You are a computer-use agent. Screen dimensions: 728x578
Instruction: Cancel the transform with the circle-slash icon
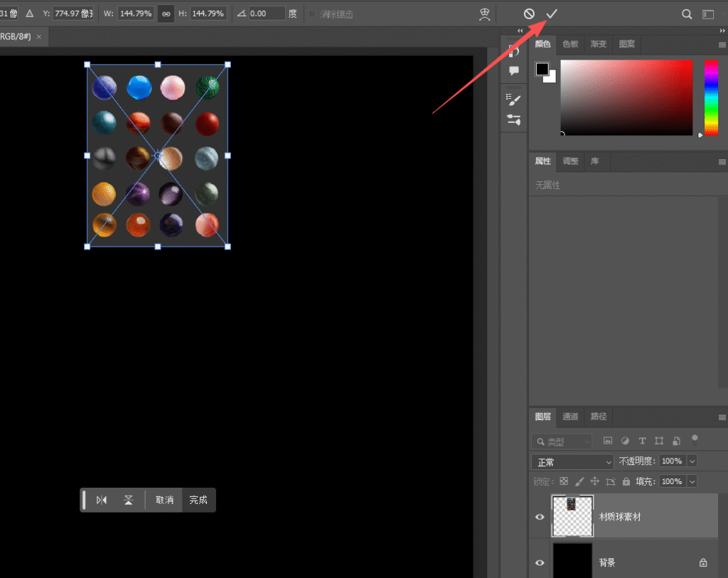click(x=529, y=14)
